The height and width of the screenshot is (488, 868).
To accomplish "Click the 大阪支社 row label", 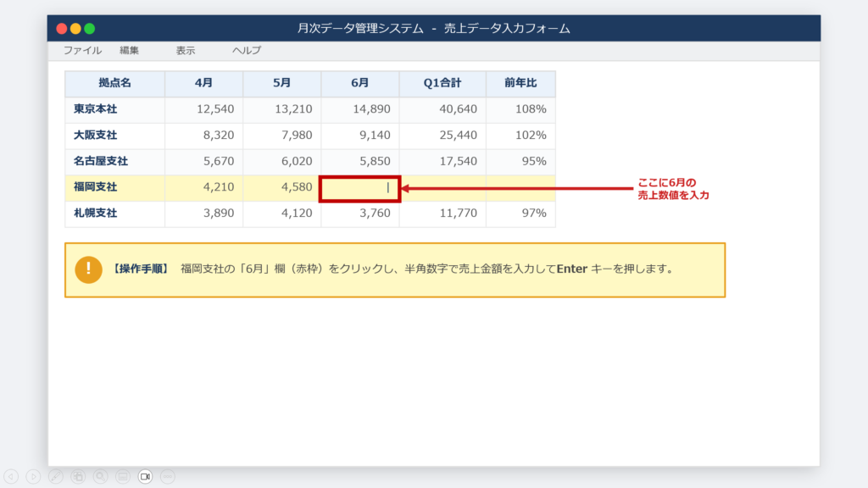I will (x=96, y=136).
